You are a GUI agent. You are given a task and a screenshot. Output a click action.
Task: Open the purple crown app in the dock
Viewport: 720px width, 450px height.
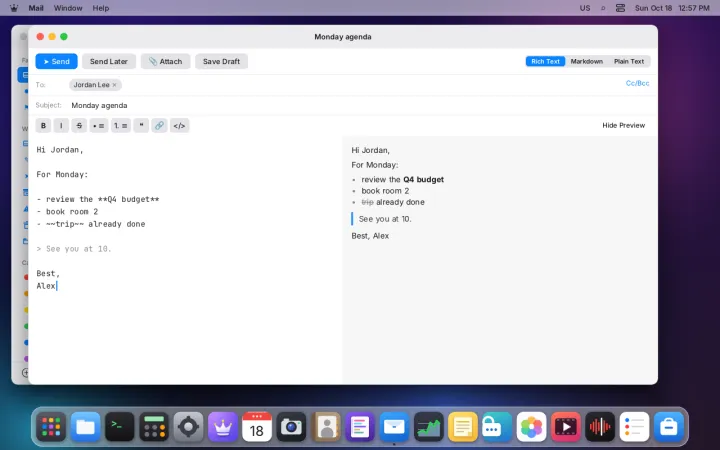click(223, 427)
